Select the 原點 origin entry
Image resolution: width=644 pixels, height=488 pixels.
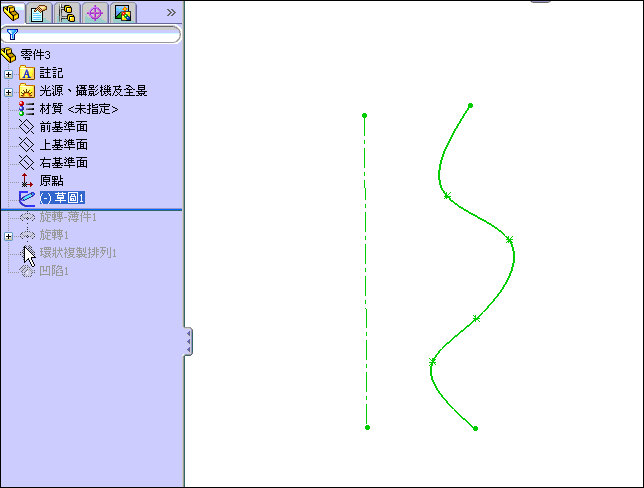point(51,180)
